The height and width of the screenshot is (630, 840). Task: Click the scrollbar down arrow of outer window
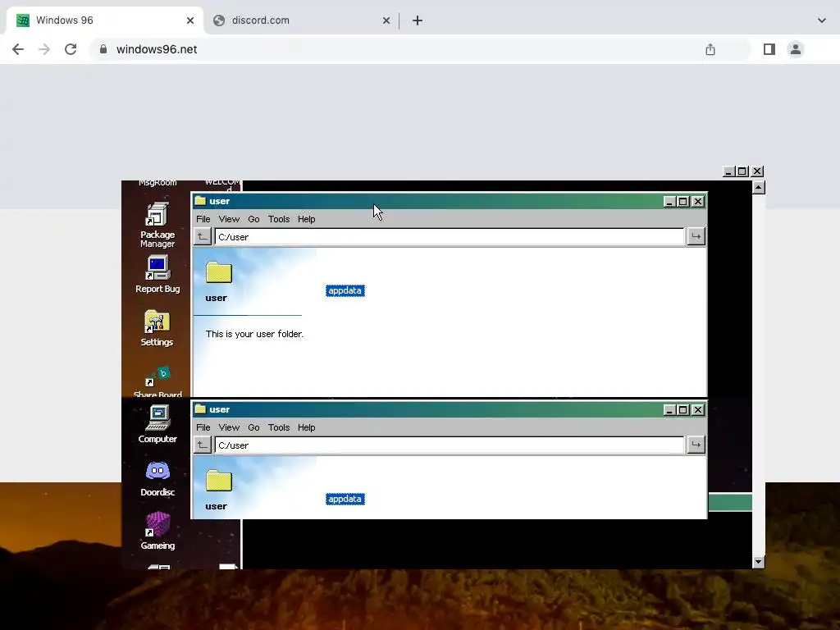point(758,562)
